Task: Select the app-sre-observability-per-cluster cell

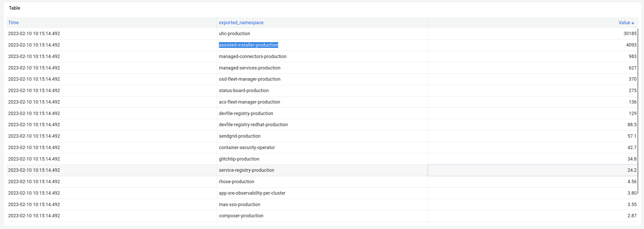Action: pyautogui.click(x=252, y=193)
